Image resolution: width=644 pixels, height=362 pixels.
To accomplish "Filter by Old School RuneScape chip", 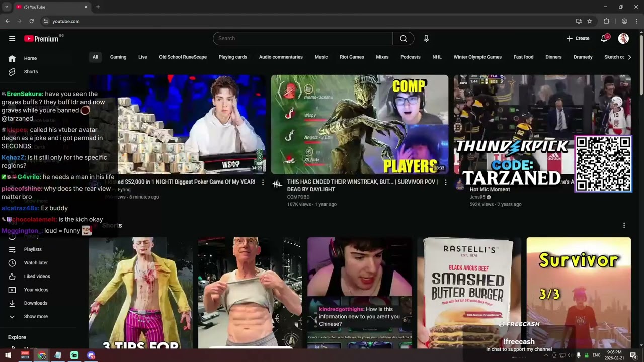I will point(183,57).
